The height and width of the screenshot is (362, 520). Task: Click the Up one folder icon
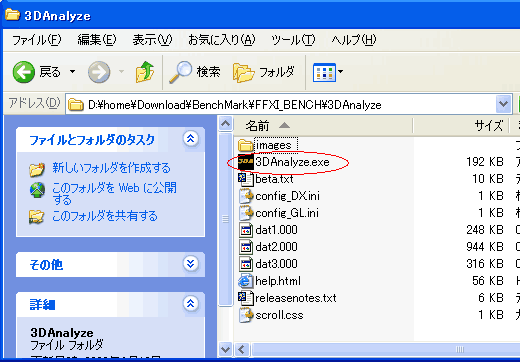[x=144, y=72]
